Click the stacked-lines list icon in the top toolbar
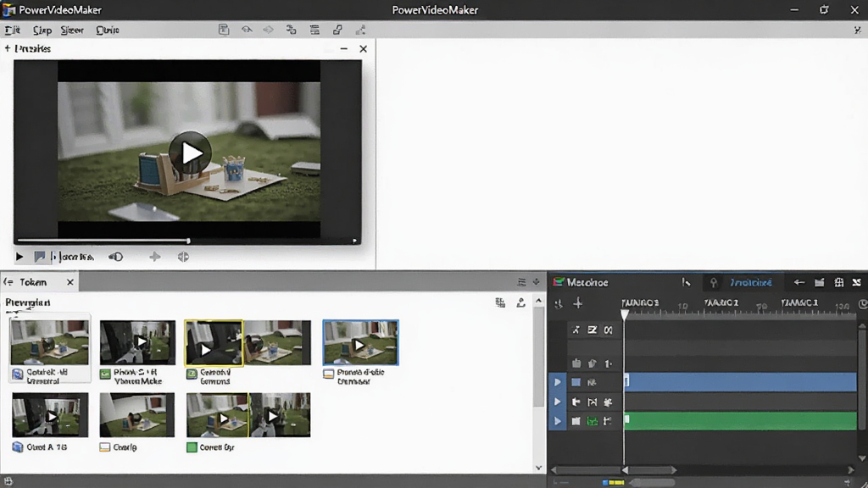Image resolution: width=868 pixels, height=488 pixels. [x=314, y=30]
